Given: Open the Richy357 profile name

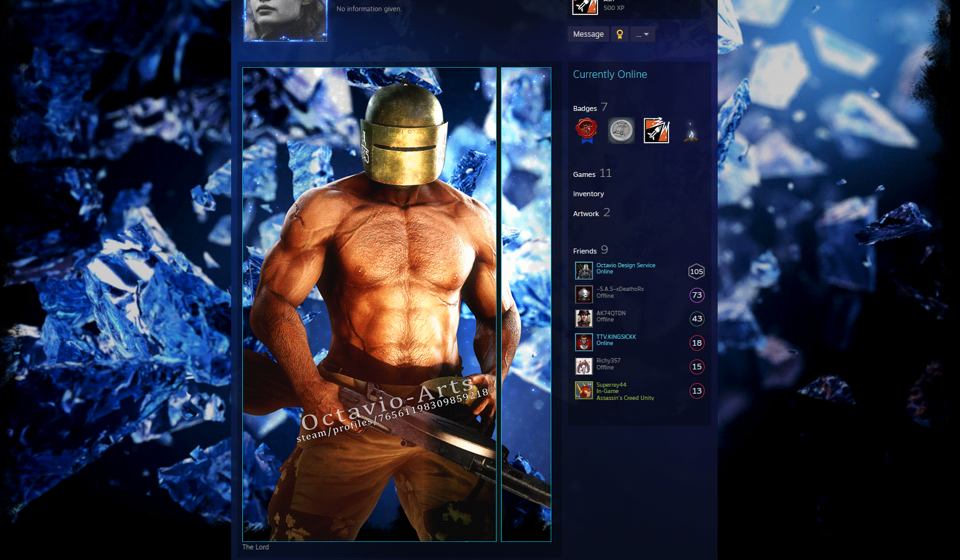Looking at the screenshot, I should coord(609,361).
